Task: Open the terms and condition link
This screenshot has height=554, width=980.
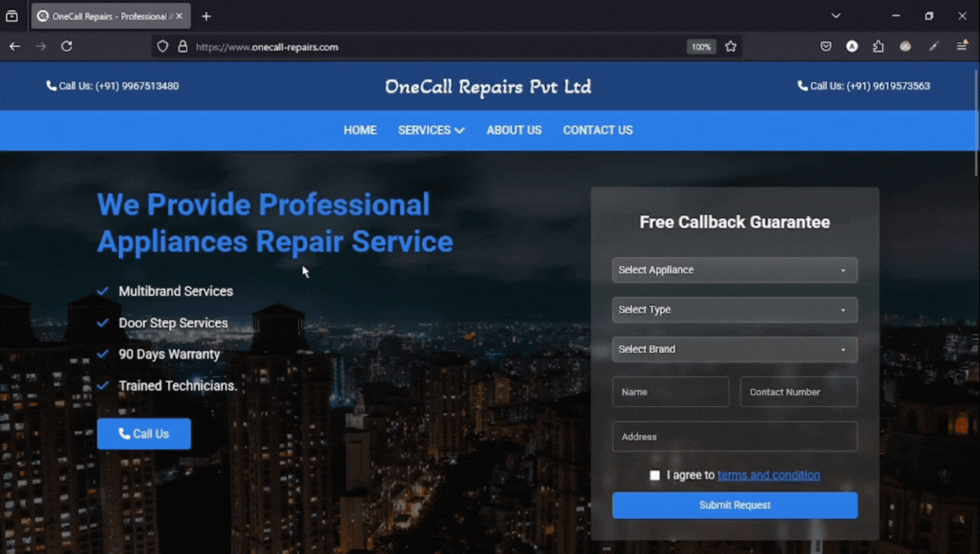Action: [x=768, y=475]
